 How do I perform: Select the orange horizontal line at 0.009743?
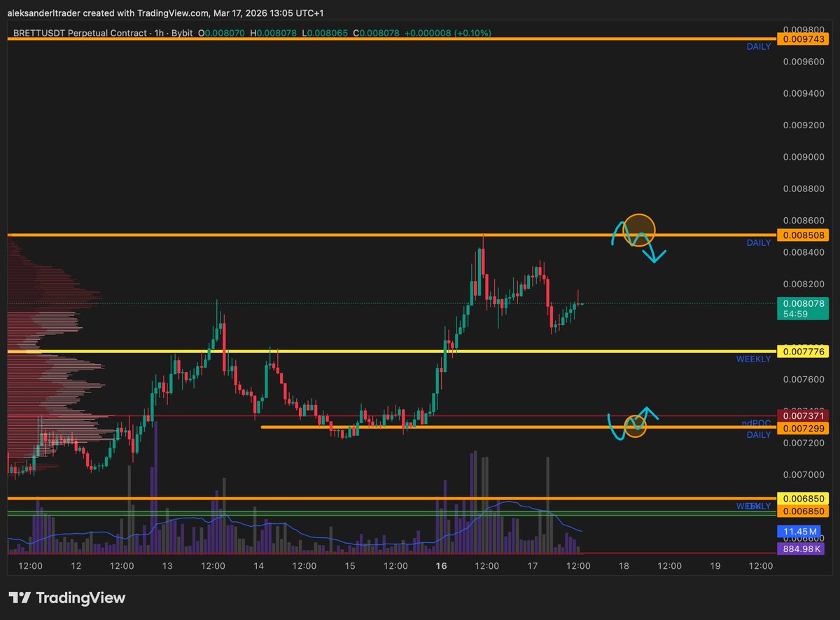[392, 39]
